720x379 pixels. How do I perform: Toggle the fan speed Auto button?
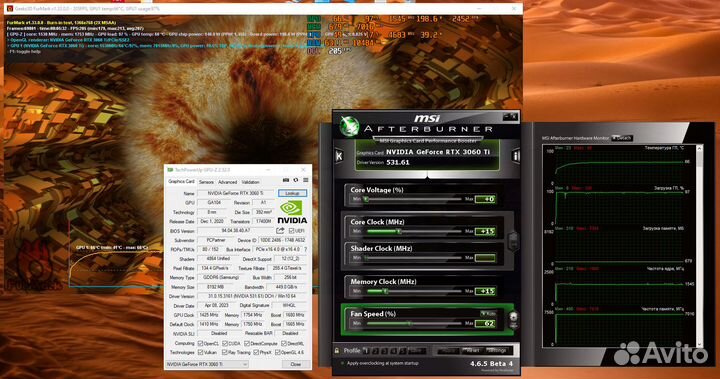tap(488, 313)
